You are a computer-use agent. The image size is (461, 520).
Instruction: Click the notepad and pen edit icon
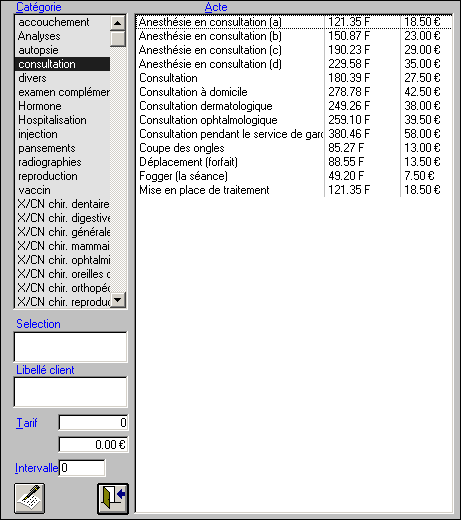[30, 499]
